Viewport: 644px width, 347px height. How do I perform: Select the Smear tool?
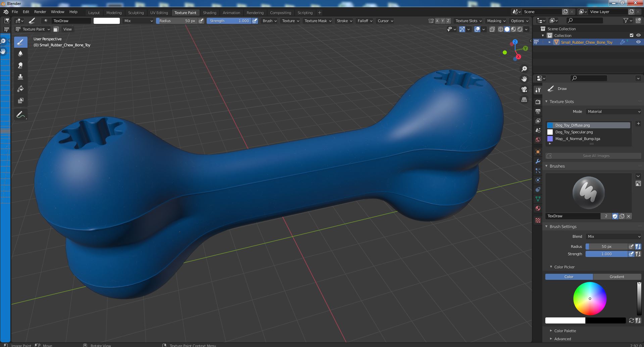click(20, 65)
